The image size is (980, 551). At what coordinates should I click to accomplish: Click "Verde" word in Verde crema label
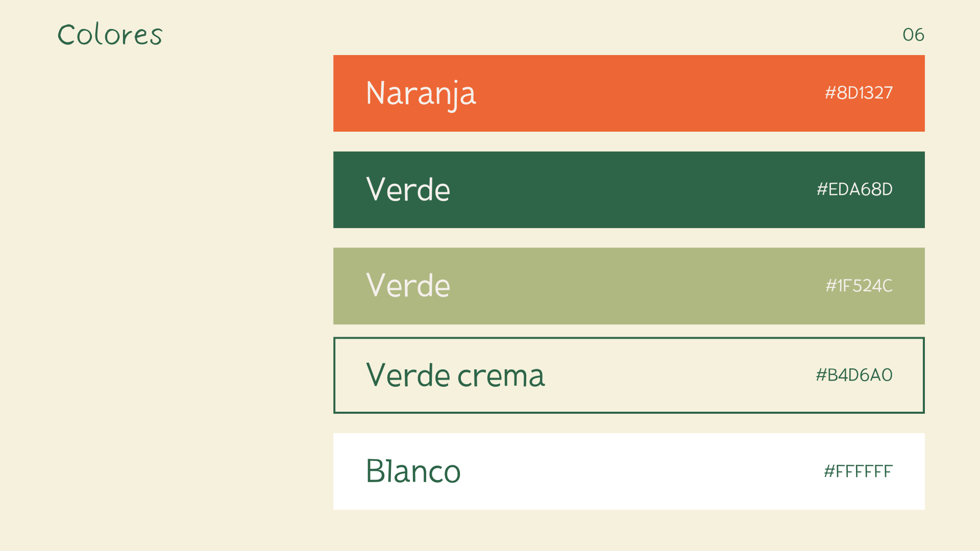(408, 375)
